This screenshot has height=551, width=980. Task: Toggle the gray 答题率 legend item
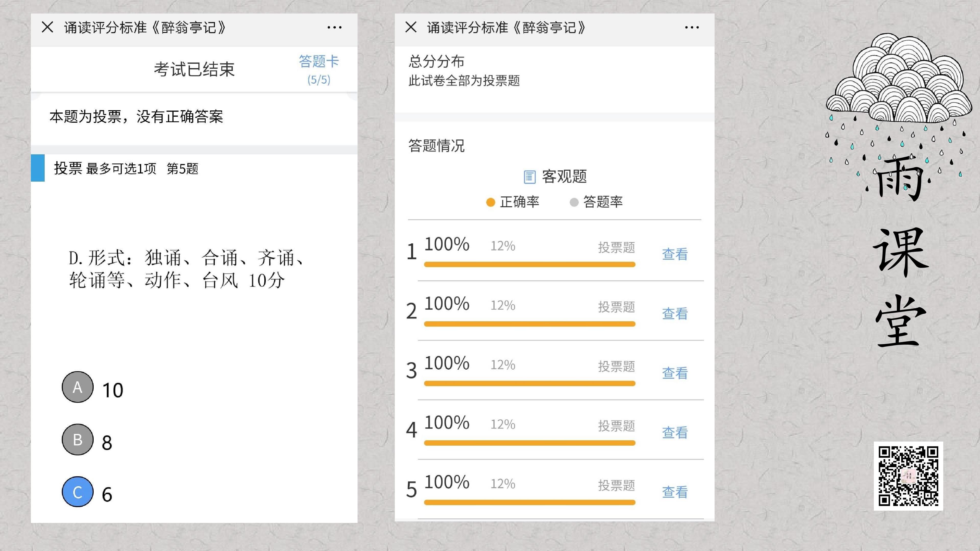[x=596, y=202]
